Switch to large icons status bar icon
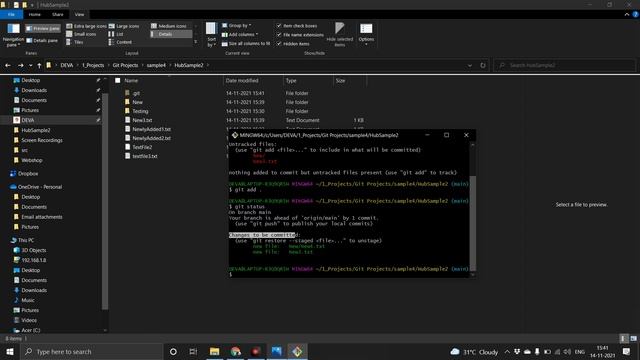Image resolution: width=640 pixels, height=360 pixels. pos(633,338)
